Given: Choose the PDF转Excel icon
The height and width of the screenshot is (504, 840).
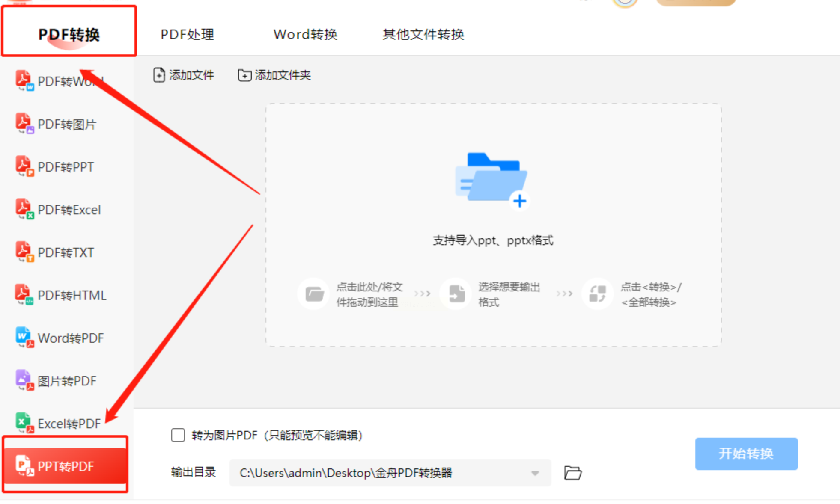Looking at the screenshot, I should pos(24,209).
